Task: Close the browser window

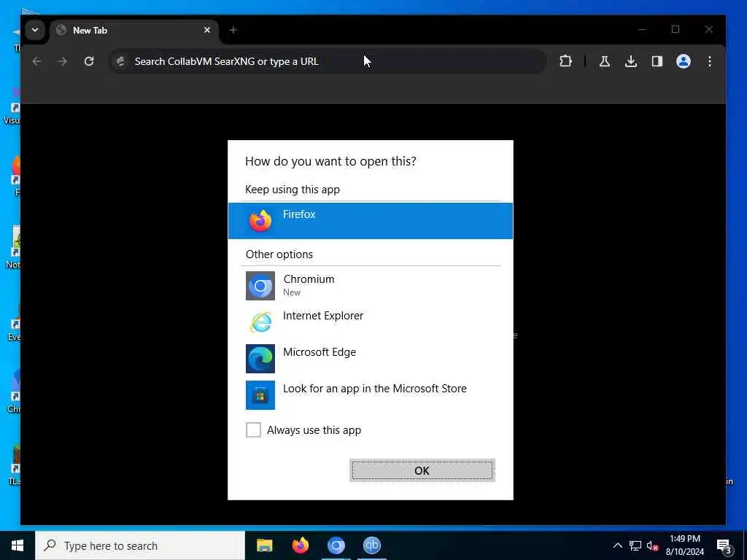Action: (x=709, y=29)
